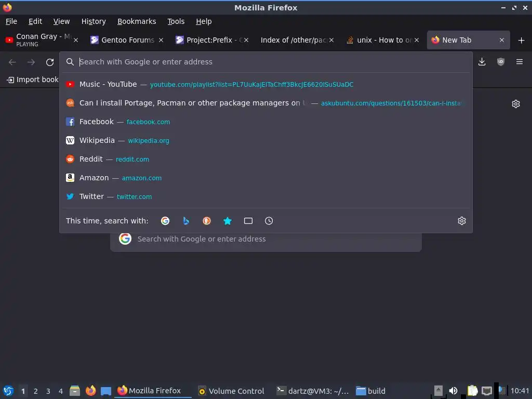
Task: Open the clipboard tray icon
Action: (472, 391)
